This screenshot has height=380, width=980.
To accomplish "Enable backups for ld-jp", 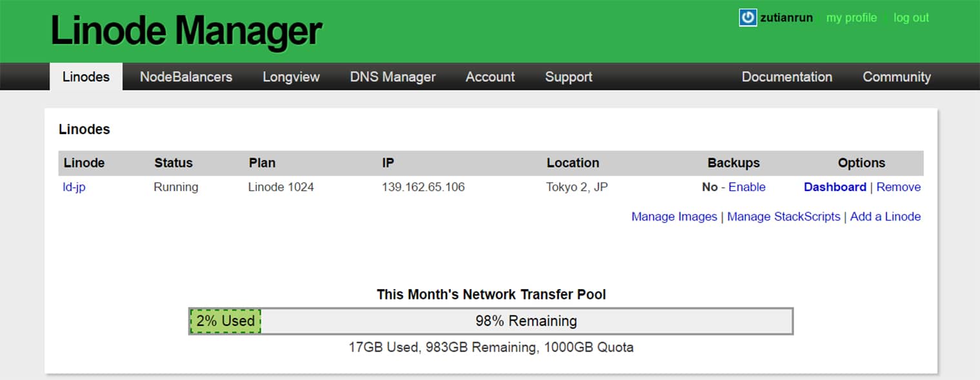I will pos(747,187).
